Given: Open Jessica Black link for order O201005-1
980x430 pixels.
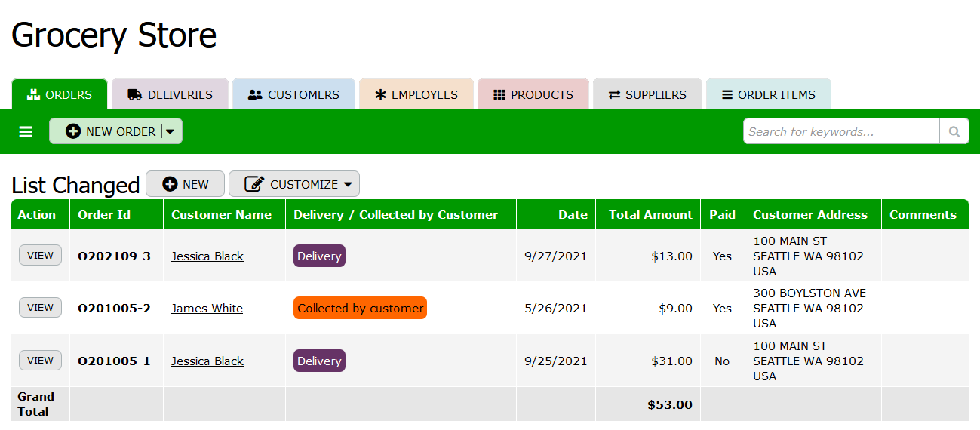Looking at the screenshot, I should 207,361.
